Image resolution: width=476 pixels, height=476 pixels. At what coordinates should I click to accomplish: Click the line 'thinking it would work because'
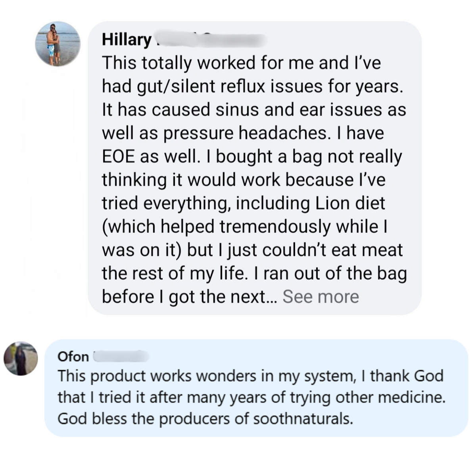(x=244, y=180)
